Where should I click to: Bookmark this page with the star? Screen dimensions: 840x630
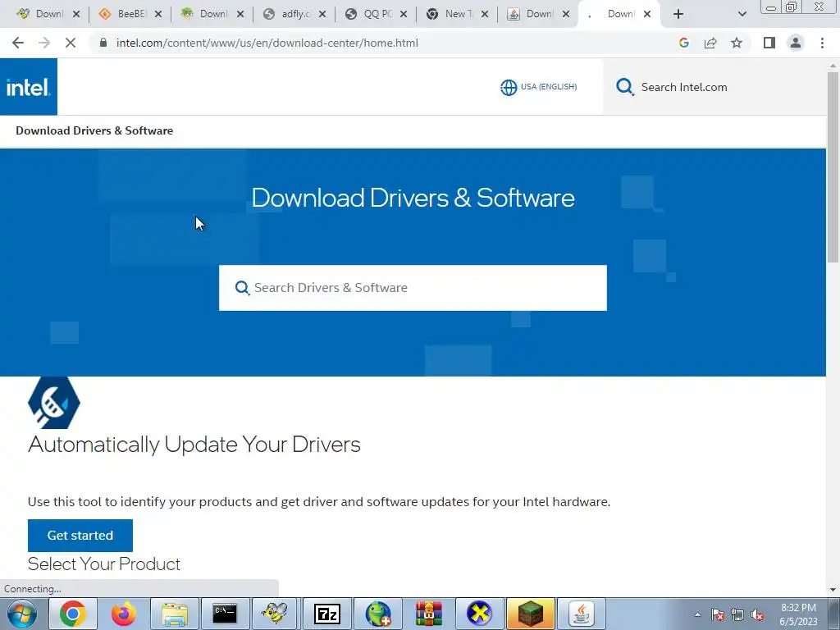(x=737, y=43)
